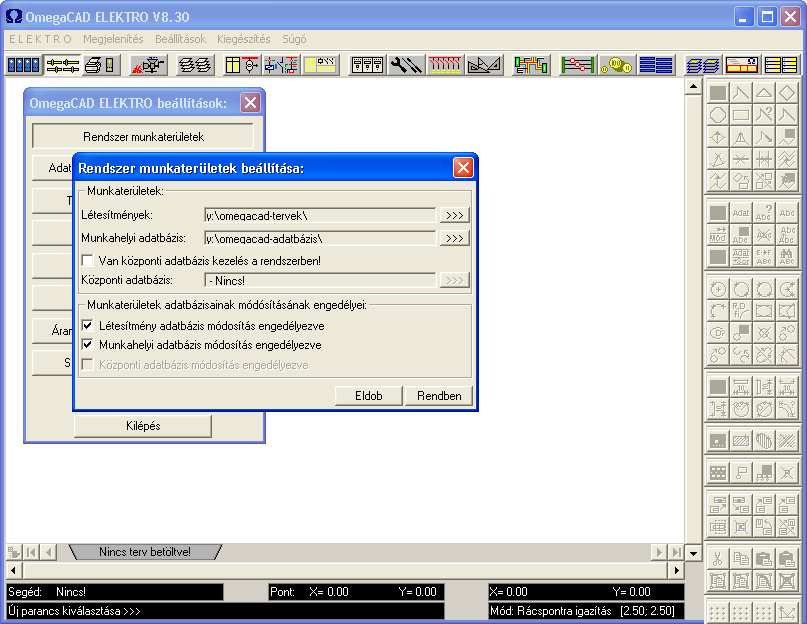This screenshot has height=624, width=807.
Task: Click the three panel cabinets toolbar icon
Action: (367, 65)
